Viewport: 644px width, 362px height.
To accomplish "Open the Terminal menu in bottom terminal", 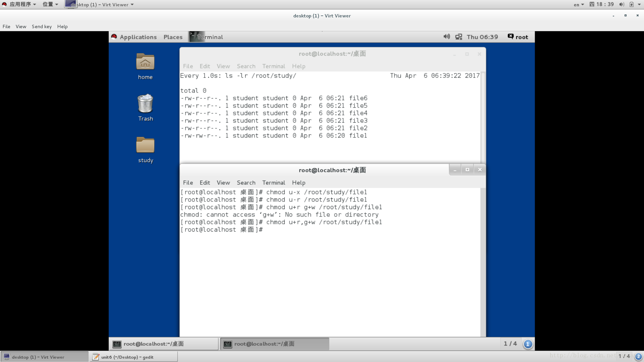I will tap(274, 182).
